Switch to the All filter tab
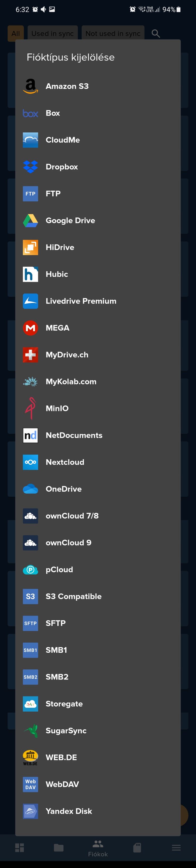This screenshot has width=196, height=868. click(x=15, y=33)
